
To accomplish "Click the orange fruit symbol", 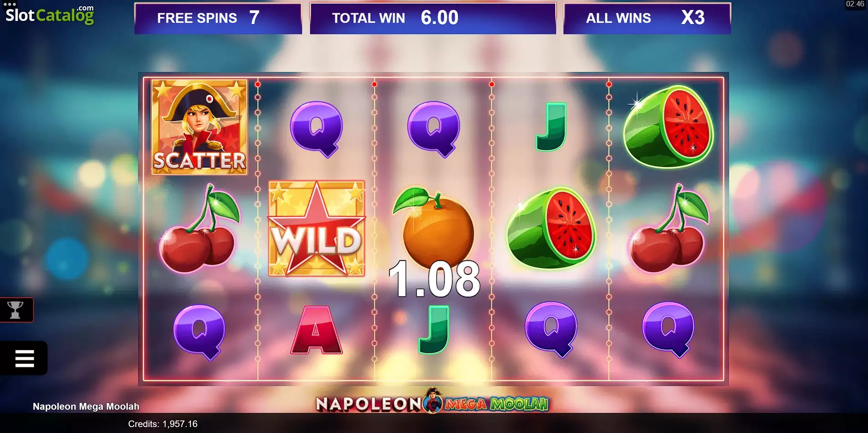I will click(x=434, y=226).
